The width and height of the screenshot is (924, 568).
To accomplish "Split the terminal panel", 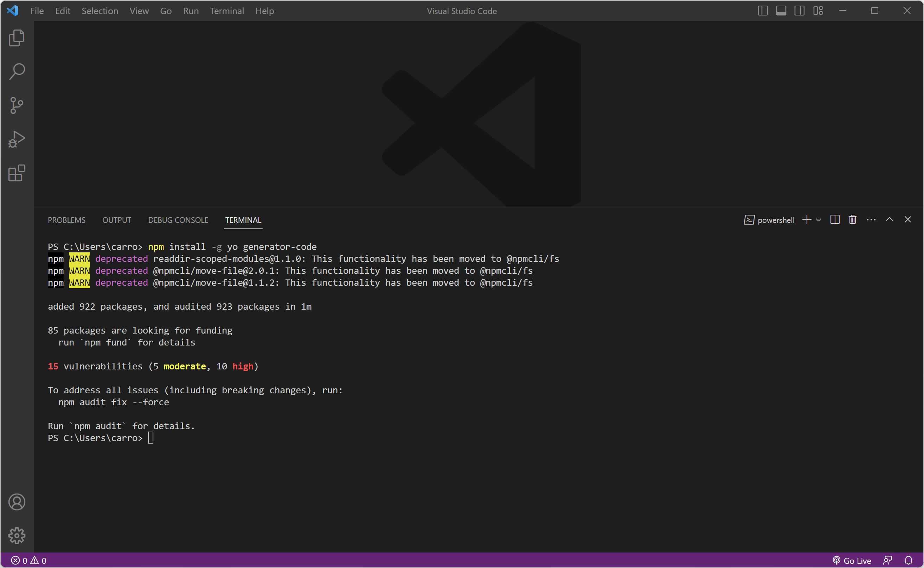I will pyautogui.click(x=835, y=220).
